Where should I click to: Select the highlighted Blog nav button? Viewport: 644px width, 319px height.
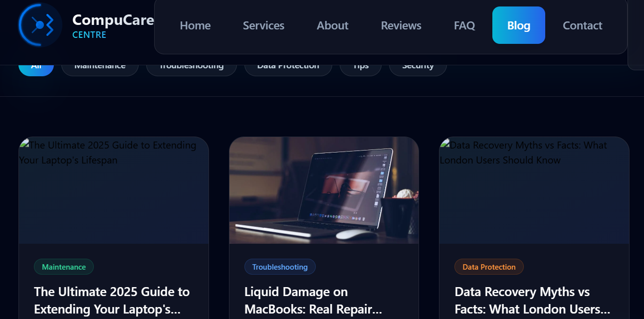click(x=519, y=25)
